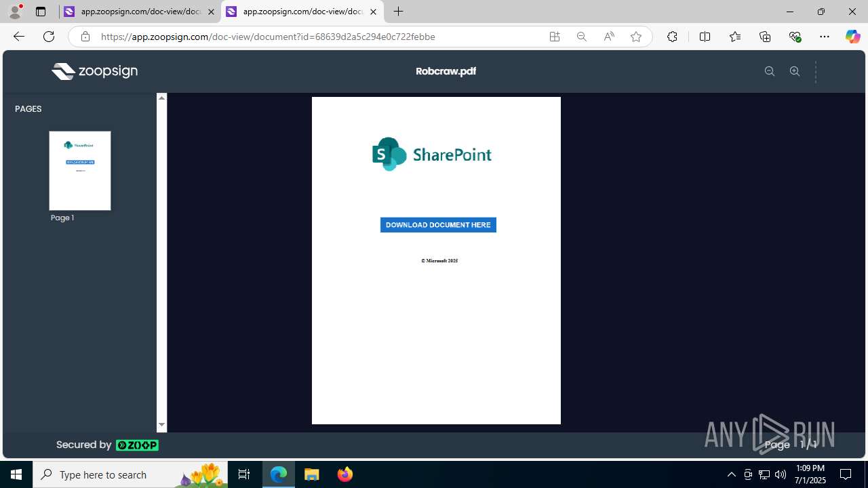The height and width of the screenshot is (488, 868).
Task: Click the ZOOP secured-by logo
Action: [137, 445]
